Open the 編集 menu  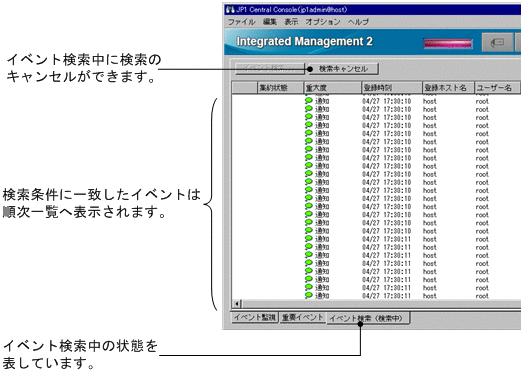270,22
